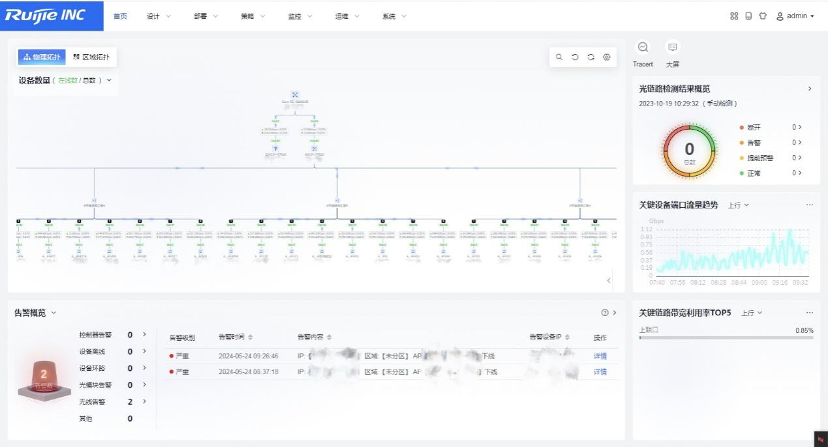Open more options for 带宽利用率TOP5

click(810, 312)
